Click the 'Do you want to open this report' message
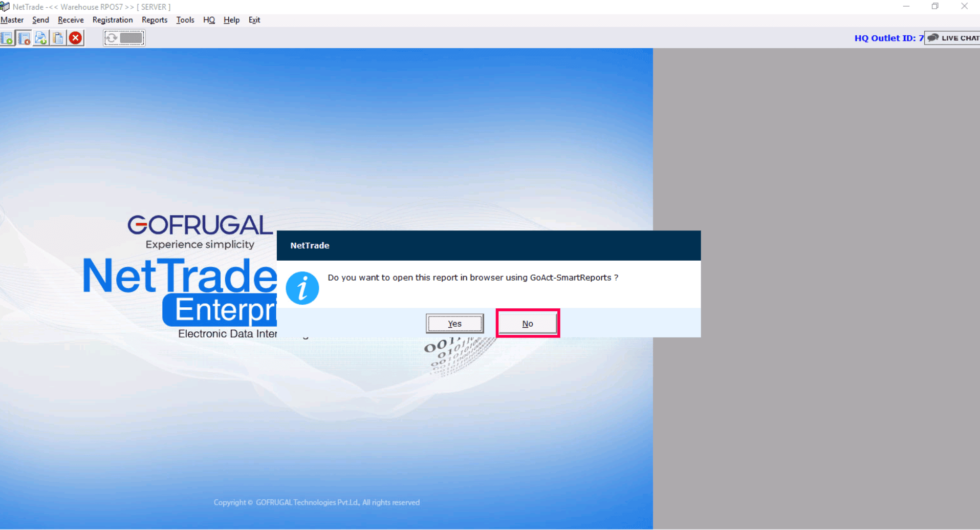This screenshot has width=980, height=530. pyautogui.click(x=473, y=278)
